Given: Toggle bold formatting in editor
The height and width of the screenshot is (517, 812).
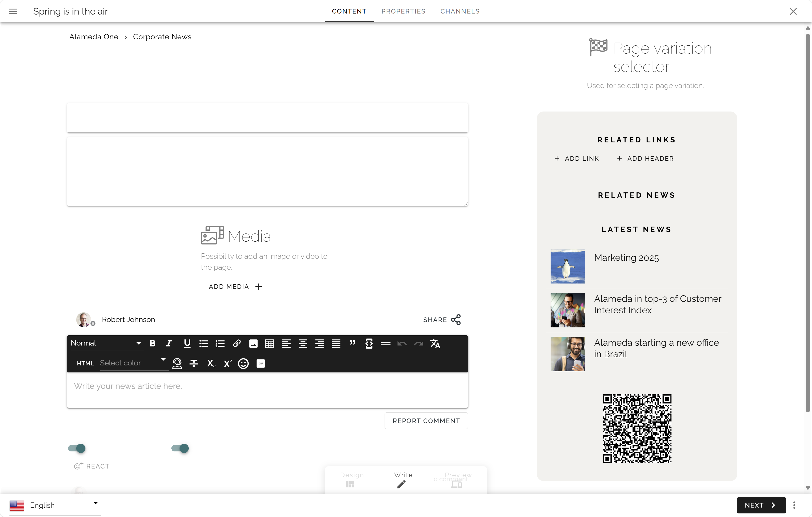Looking at the screenshot, I should point(153,343).
